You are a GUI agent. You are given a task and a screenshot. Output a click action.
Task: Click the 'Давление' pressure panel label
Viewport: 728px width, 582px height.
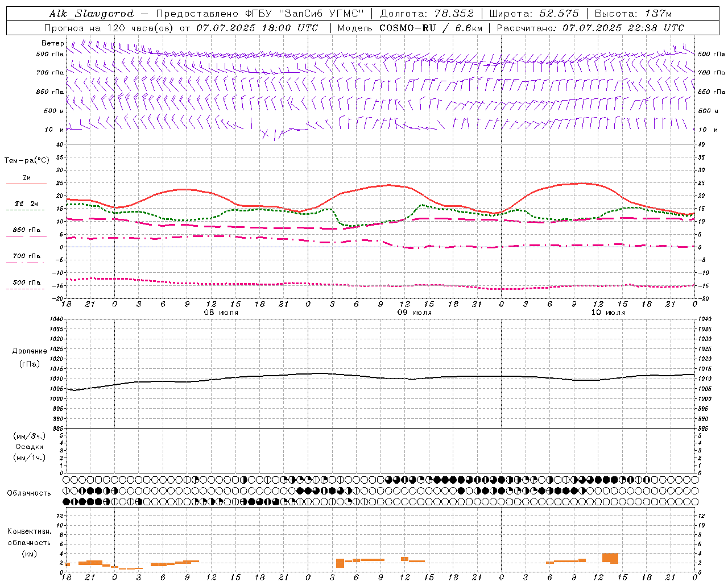point(30,351)
